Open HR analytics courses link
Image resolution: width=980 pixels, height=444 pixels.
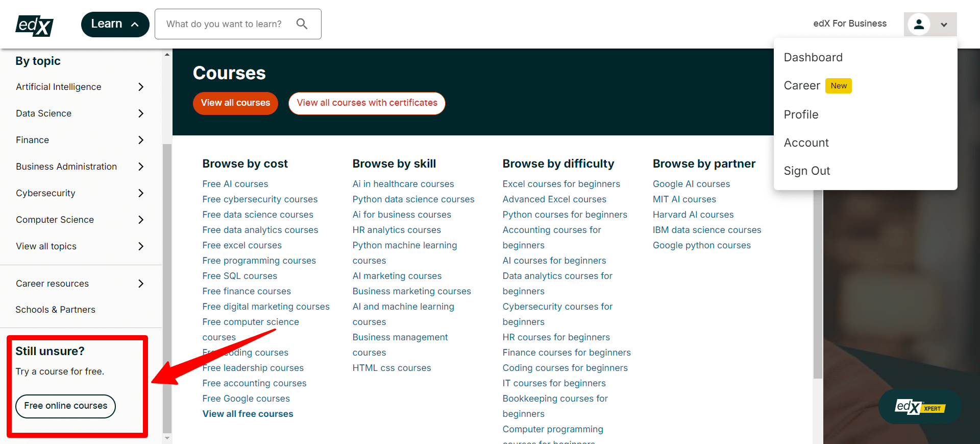click(397, 230)
